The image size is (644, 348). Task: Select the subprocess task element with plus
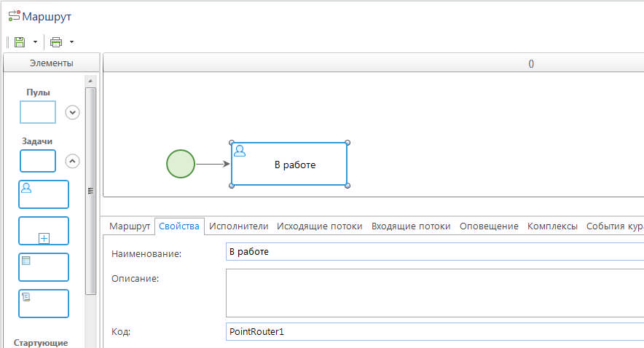pos(44,231)
